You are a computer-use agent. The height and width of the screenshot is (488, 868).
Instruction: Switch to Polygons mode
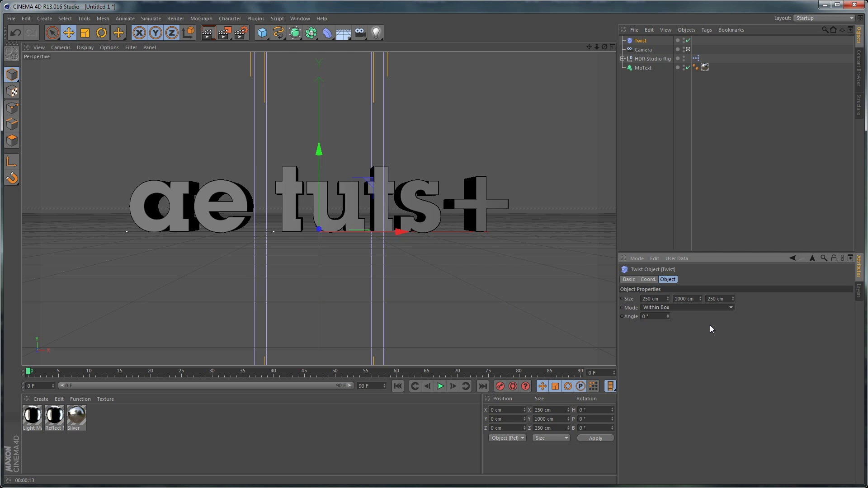[12, 141]
